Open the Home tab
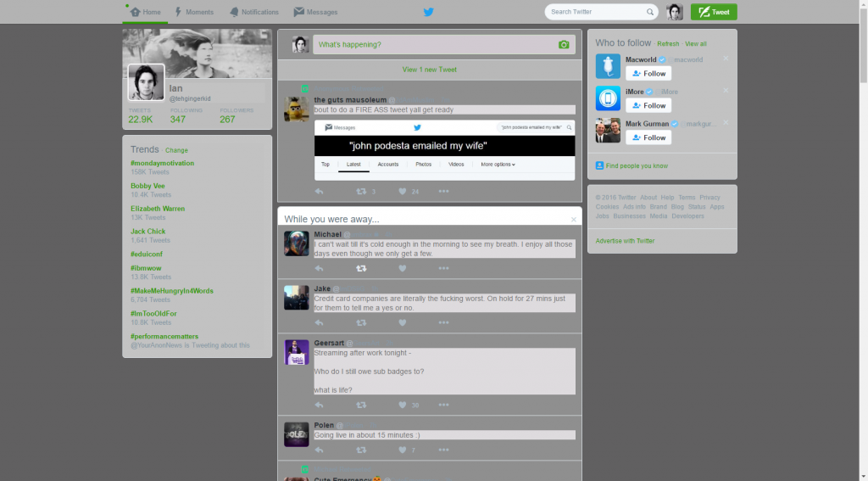Image resolution: width=868 pixels, height=481 pixels. pyautogui.click(x=145, y=12)
